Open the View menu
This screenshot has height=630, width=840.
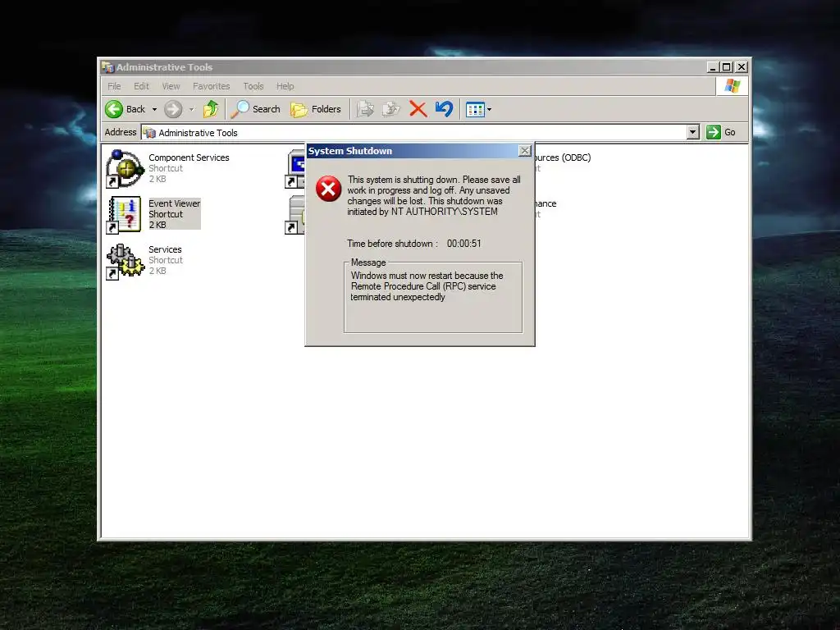[x=171, y=86]
